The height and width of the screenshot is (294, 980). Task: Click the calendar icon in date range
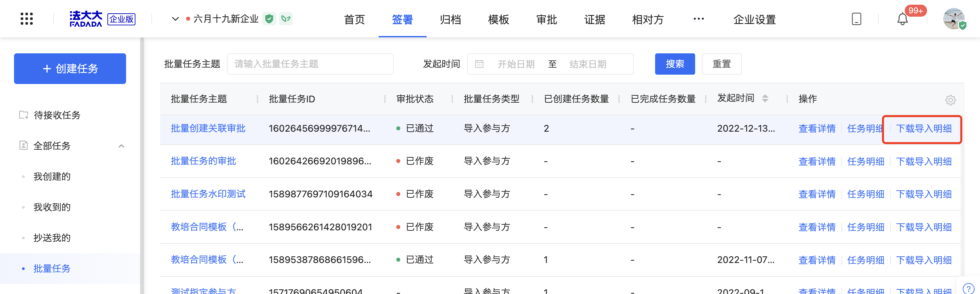[x=479, y=64]
